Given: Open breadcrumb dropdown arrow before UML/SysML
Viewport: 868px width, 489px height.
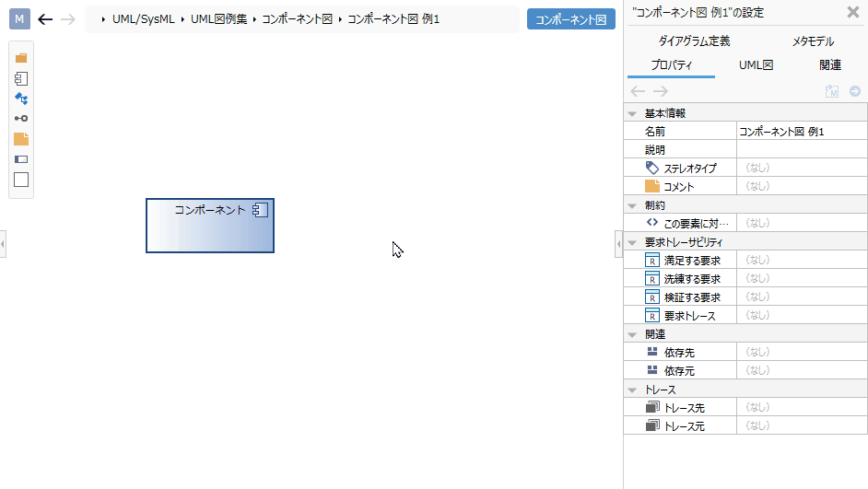Looking at the screenshot, I should pyautogui.click(x=103, y=19).
